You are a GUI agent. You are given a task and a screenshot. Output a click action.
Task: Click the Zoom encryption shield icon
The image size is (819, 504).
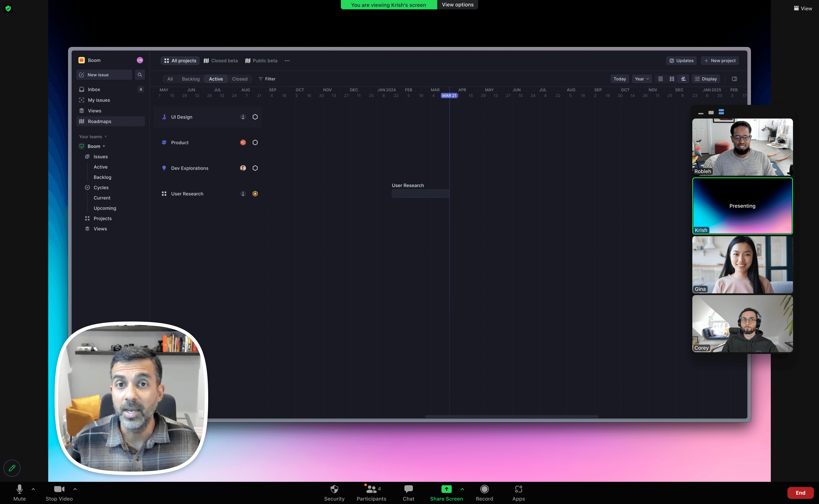[8, 8]
